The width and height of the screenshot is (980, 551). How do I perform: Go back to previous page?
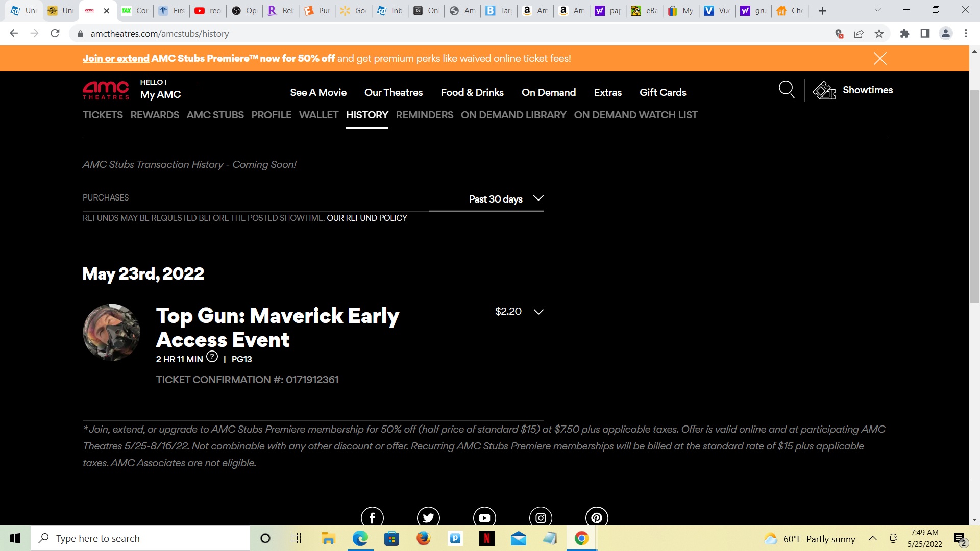[14, 34]
